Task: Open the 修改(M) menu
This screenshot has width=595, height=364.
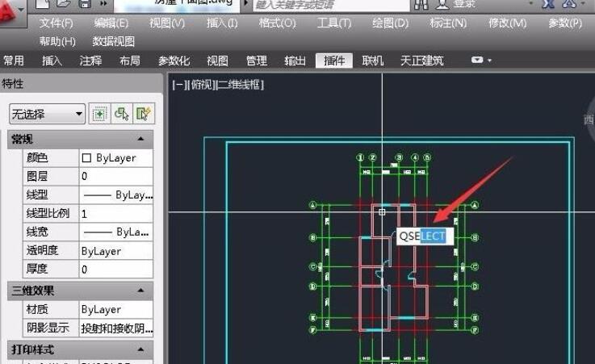Action: tap(507, 23)
